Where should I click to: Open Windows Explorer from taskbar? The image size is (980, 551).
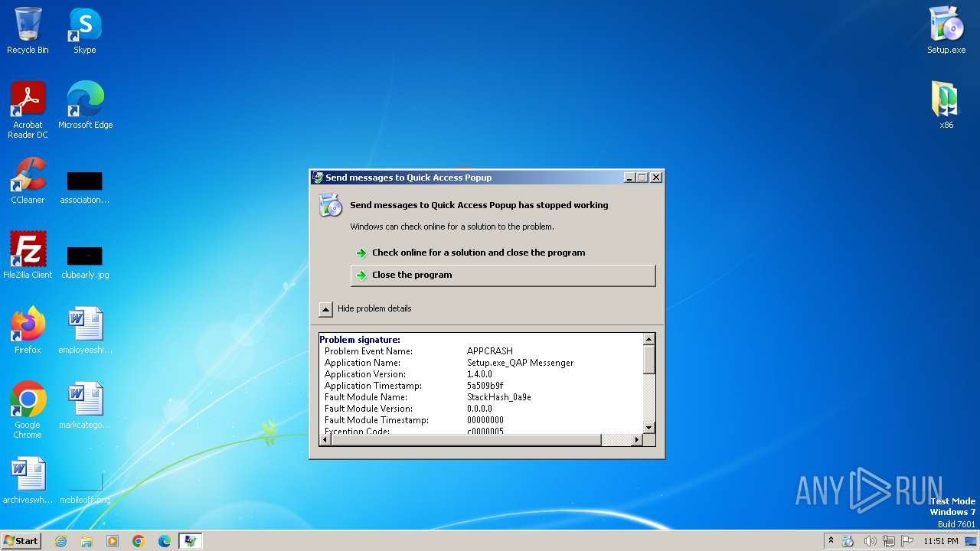point(87,541)
